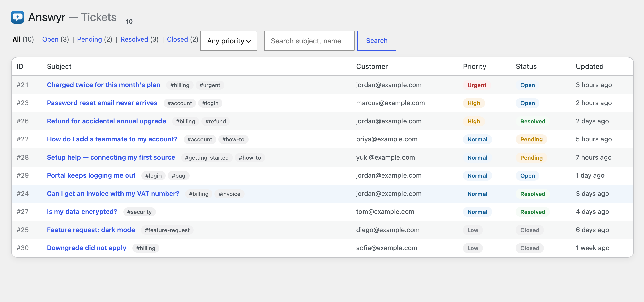The height and width of the screenshot is (302, 644).
Task: Click the ID column header
Action: click(x=20, y=66)
